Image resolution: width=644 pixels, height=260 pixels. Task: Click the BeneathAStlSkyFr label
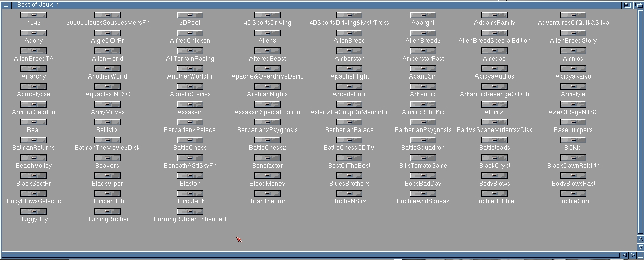[190, 166]
